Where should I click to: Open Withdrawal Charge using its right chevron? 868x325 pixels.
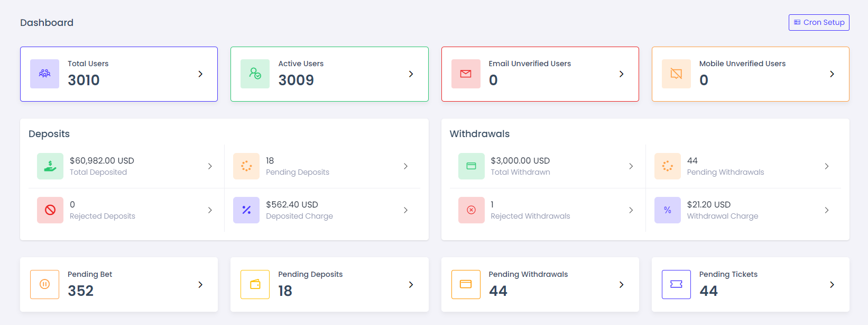click(827, 210)
